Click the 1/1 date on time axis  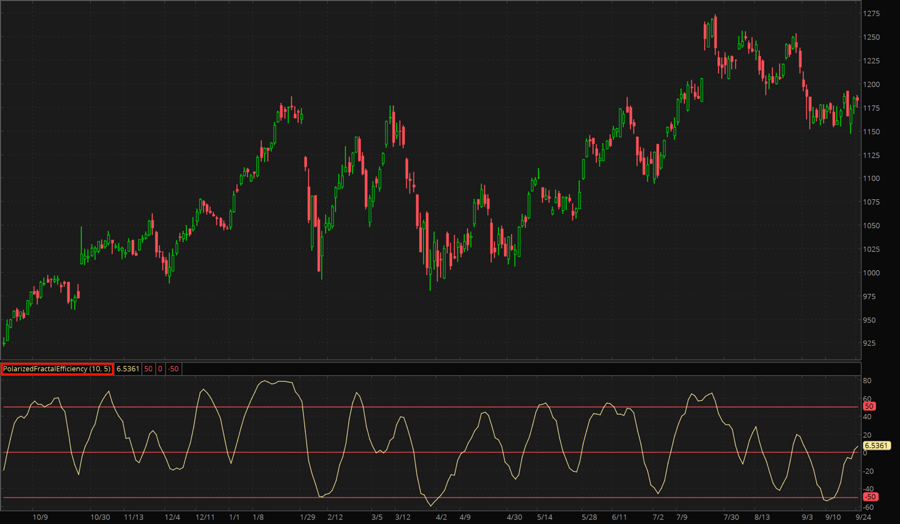point(234,517)
